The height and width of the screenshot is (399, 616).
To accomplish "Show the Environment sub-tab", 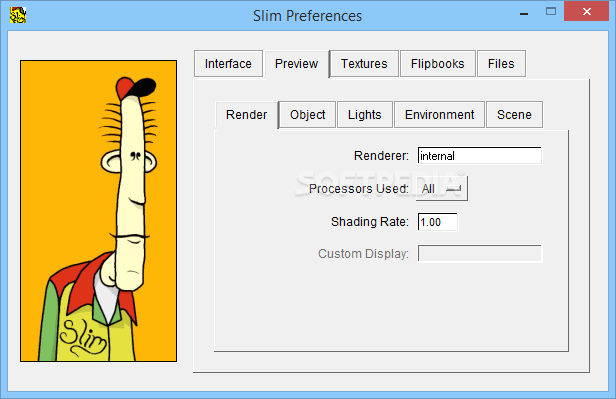I will [440, 115].
